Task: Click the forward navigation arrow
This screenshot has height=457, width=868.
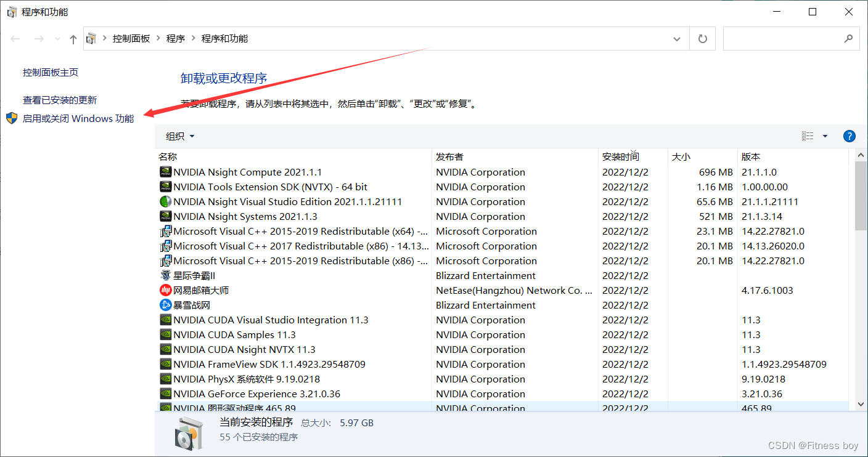Action: [39, 39]
